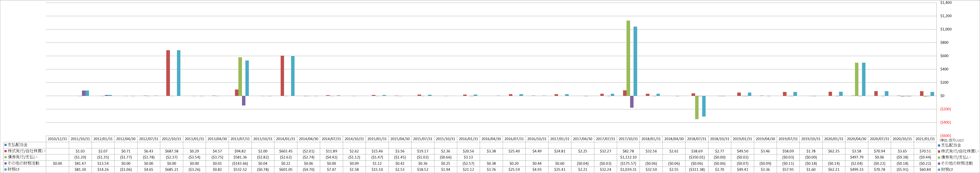
Task: Click the $70.94 stock issuance cell
Action: point(879,151)
